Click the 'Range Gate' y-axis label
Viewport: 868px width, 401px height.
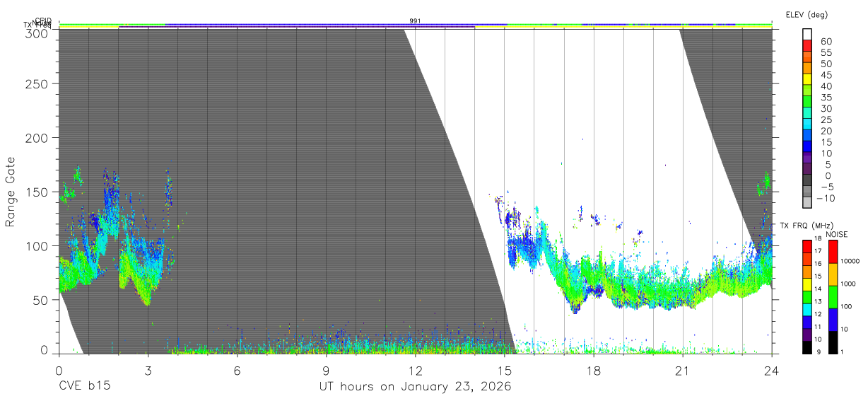[x=11, y=192]
